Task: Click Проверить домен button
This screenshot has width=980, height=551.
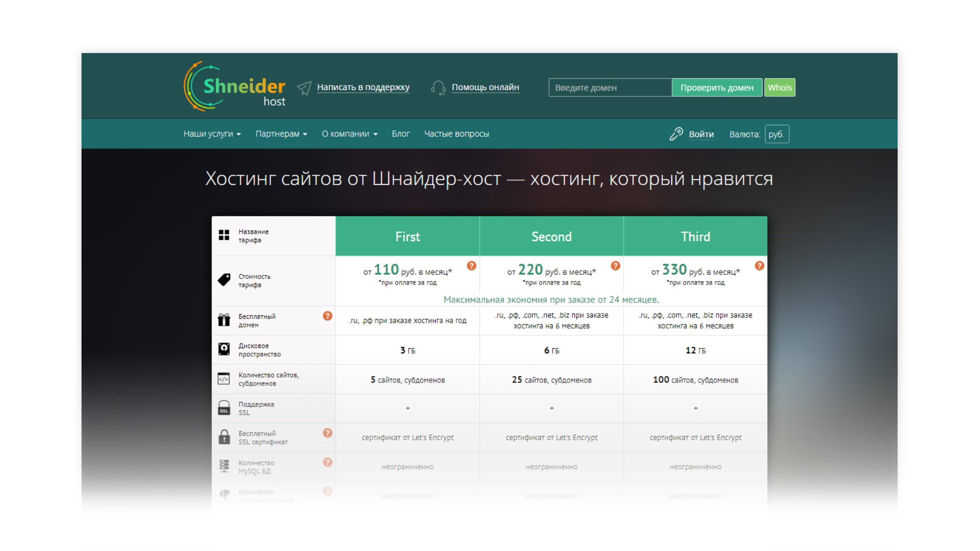Action: (717, 87)
